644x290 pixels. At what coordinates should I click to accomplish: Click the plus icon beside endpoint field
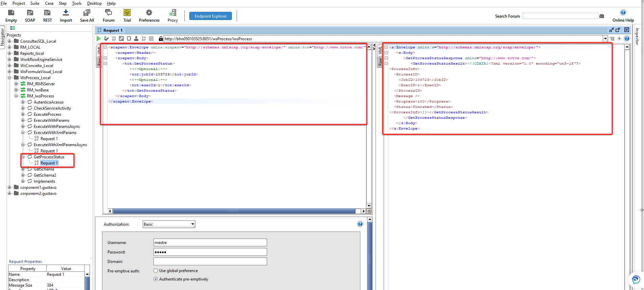619,39
